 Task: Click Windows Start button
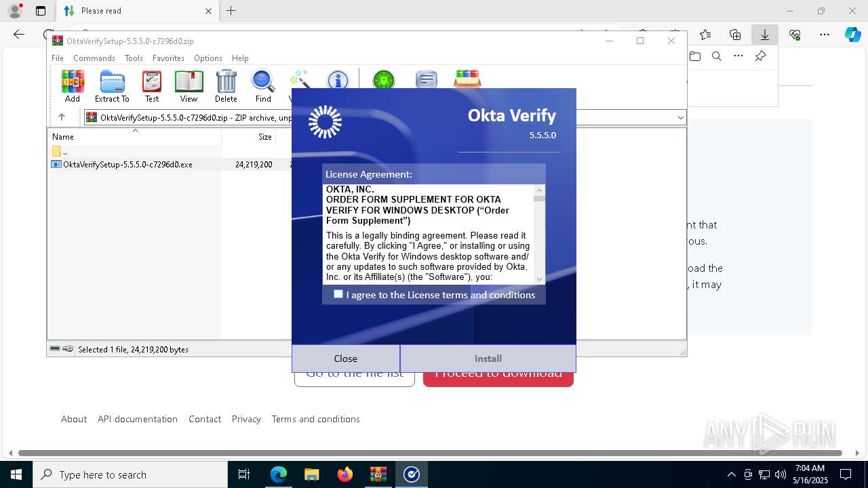point(16,474)
